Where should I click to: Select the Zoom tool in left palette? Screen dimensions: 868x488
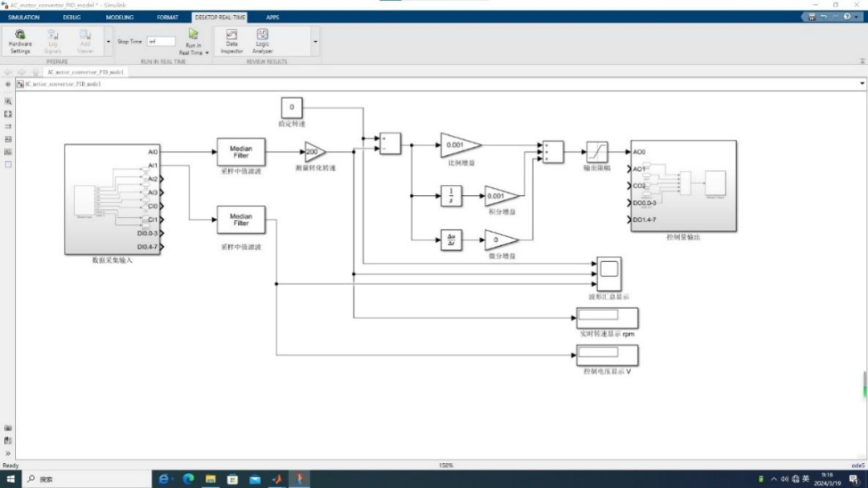coord(8,101)
